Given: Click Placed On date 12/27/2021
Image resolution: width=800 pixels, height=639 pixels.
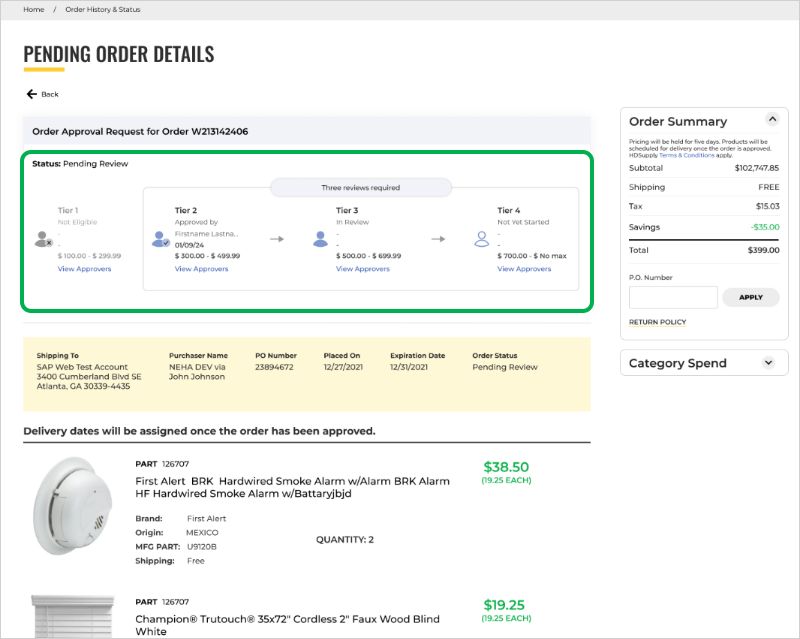Looking at the screenshot, I should coord(343,367).
